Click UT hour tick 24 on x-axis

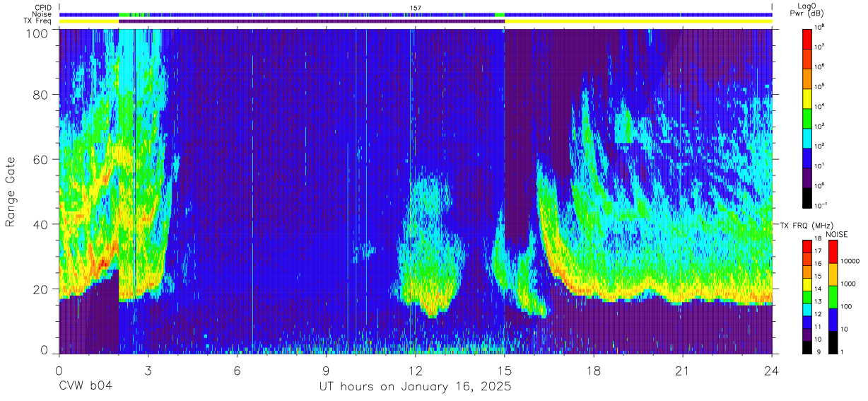coord(772,371)
